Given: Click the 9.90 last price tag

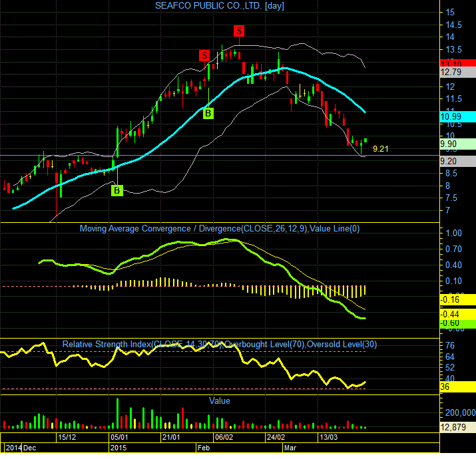Looking at the screenshot, I should pyautogui.click(x=458, y=144).
